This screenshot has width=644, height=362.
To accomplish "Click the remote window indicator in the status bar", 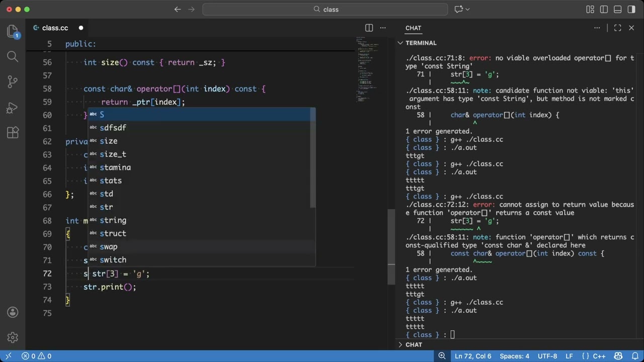I will tap(8, 356).
